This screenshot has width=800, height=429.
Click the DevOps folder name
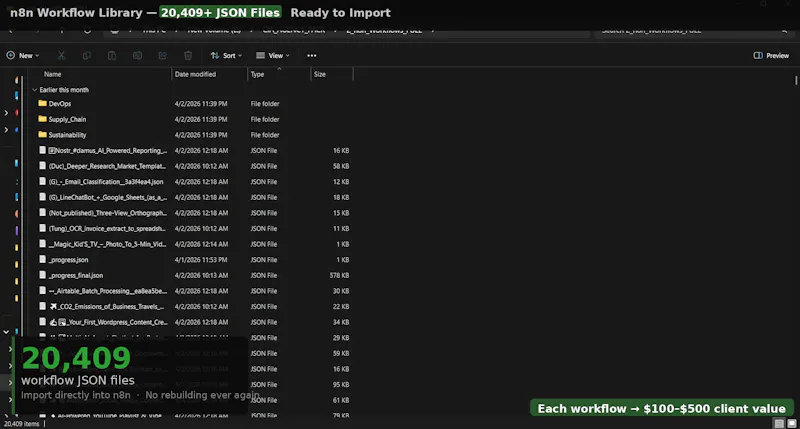(x=60, y=104)
